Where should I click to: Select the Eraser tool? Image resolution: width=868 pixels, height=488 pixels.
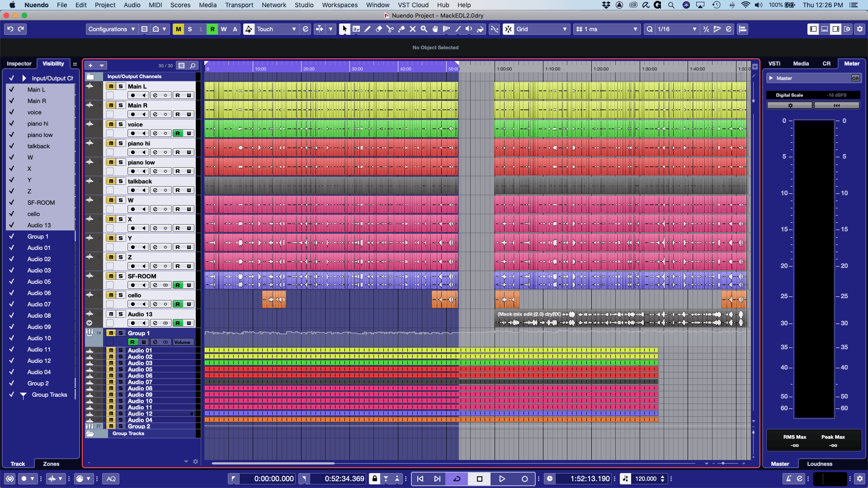[379, 29]
